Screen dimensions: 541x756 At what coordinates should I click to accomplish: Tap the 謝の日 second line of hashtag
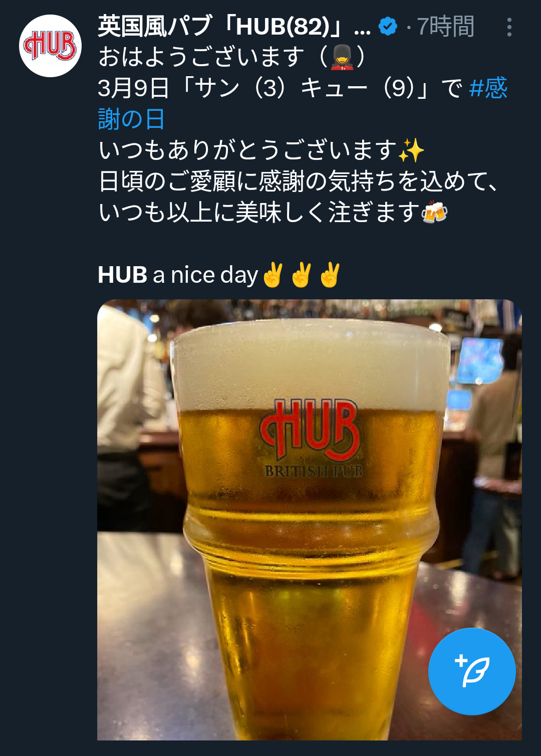(x=131, y=119)
